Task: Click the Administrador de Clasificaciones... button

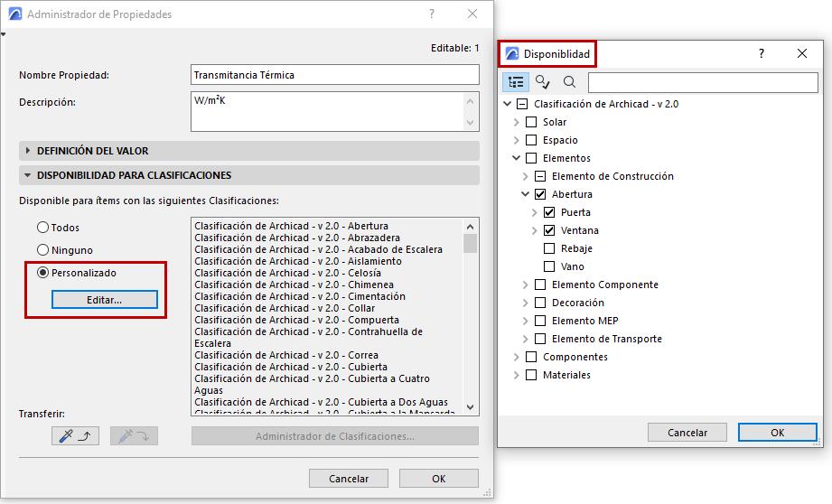Action: click(335, 436)
